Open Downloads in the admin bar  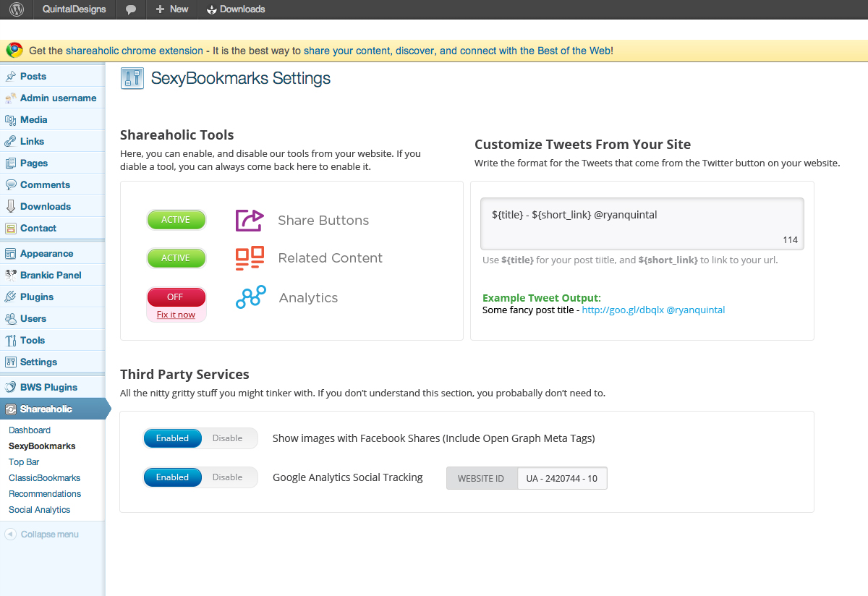click(x=236, y=9)
